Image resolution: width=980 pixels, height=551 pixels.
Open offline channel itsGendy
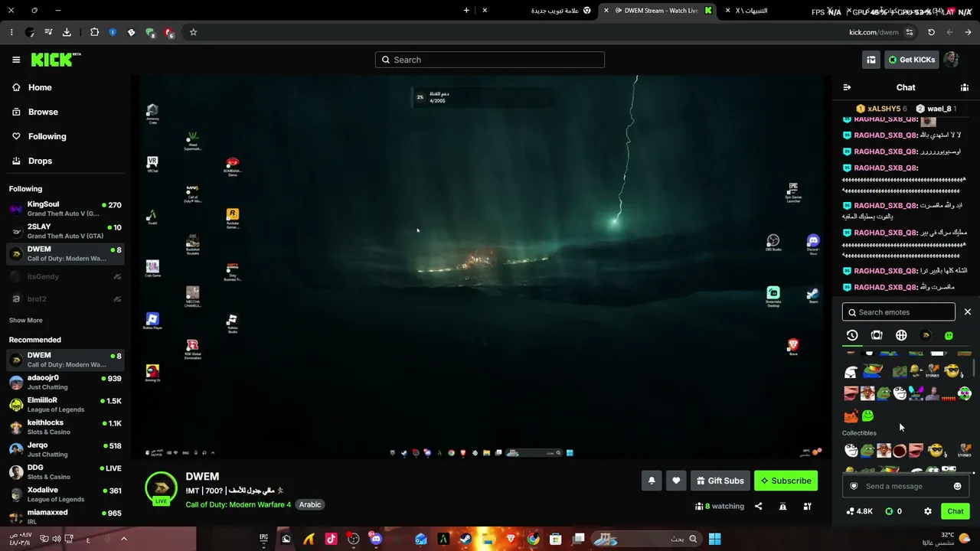65,276
